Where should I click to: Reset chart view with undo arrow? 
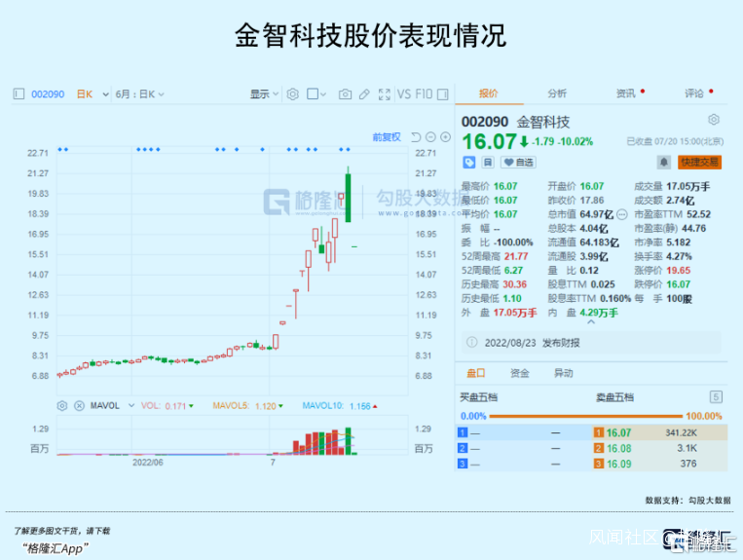click(x=416, y=137)
